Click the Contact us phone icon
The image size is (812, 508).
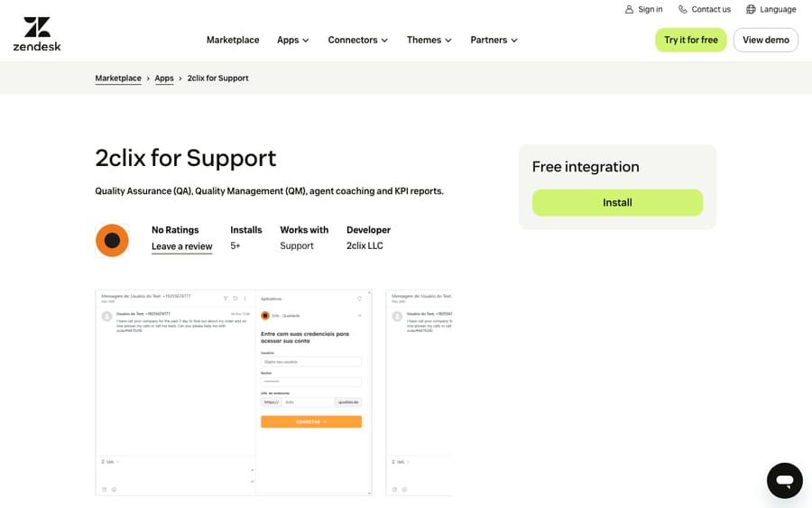pyautogui.click(x=683, y=9)
